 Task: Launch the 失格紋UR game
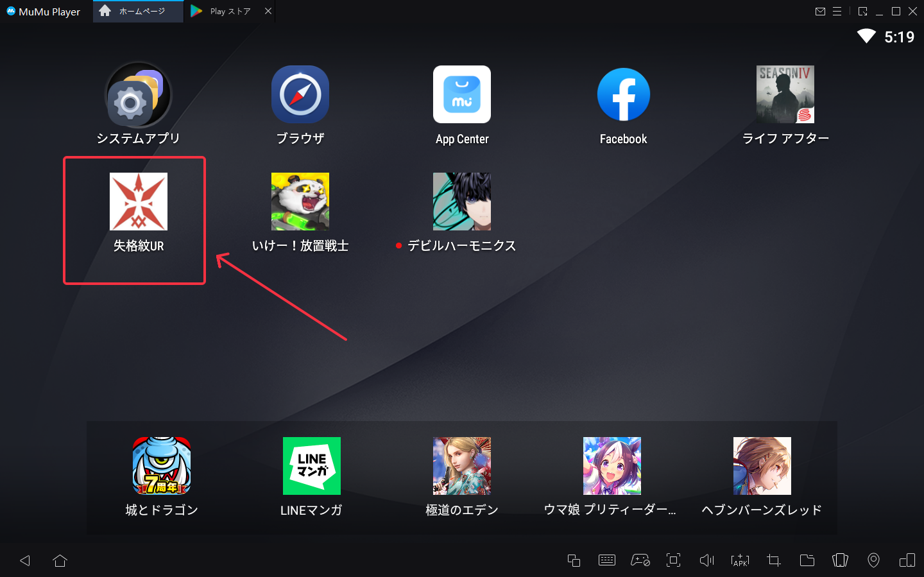139,202
